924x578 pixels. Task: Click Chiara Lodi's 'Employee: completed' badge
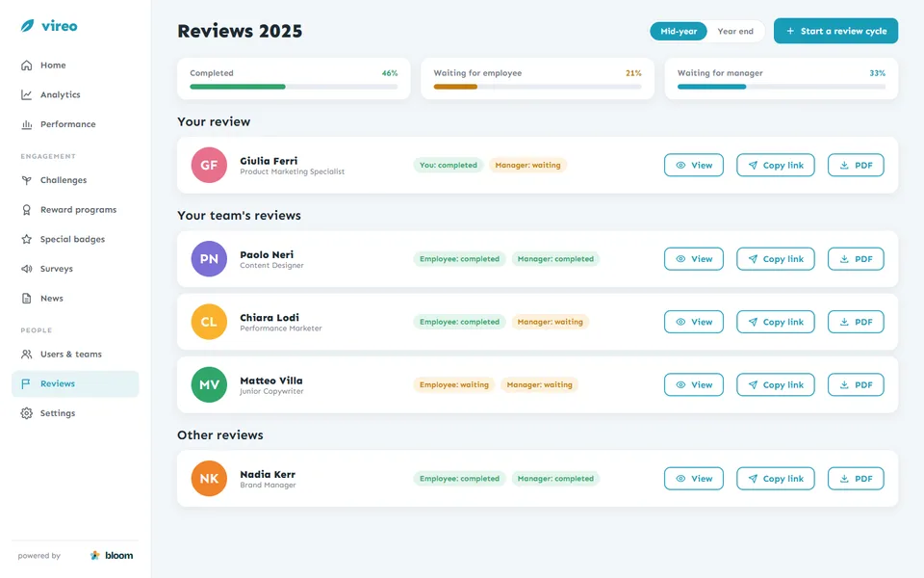coord(460,322)
